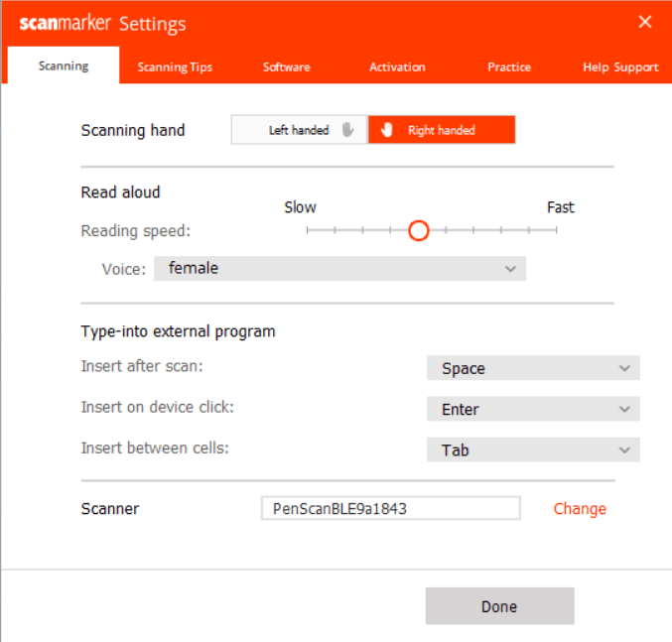Image resolution: width=672 pixels, height=642 pixels.
Task: Click the hand icon in Right handed button
Action: tap(388, 130)
